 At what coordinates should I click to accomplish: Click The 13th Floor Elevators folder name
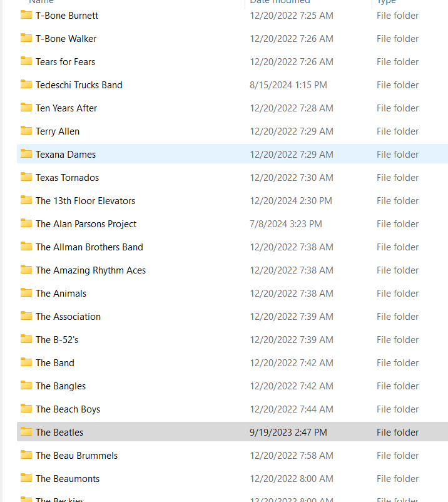click(85, 201)
